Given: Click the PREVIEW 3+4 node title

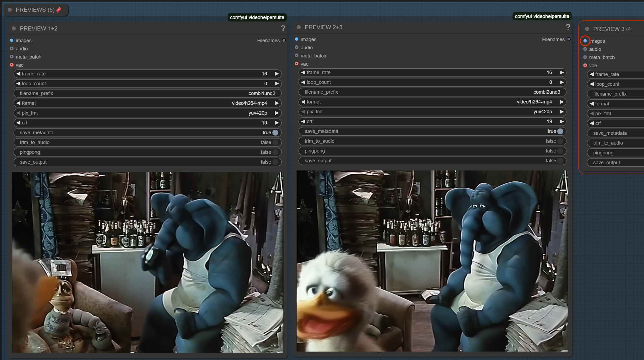Looking at the screenshot, I should point(612,29).
